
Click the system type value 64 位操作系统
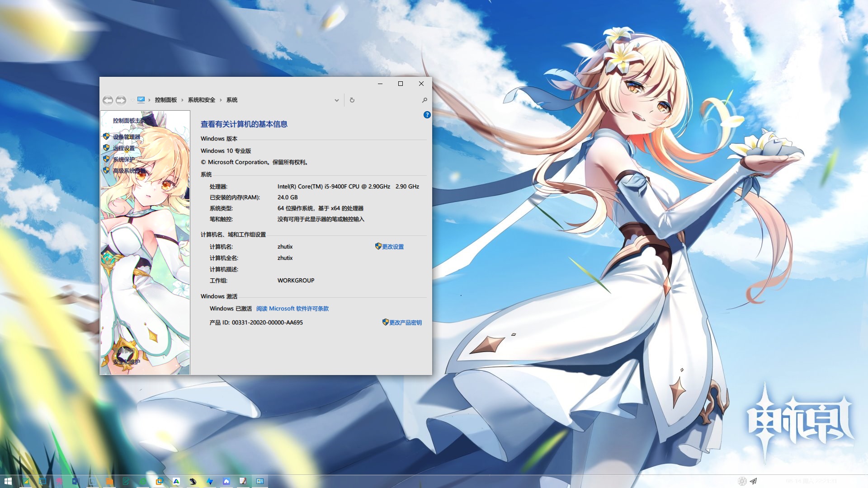point(321,208)
